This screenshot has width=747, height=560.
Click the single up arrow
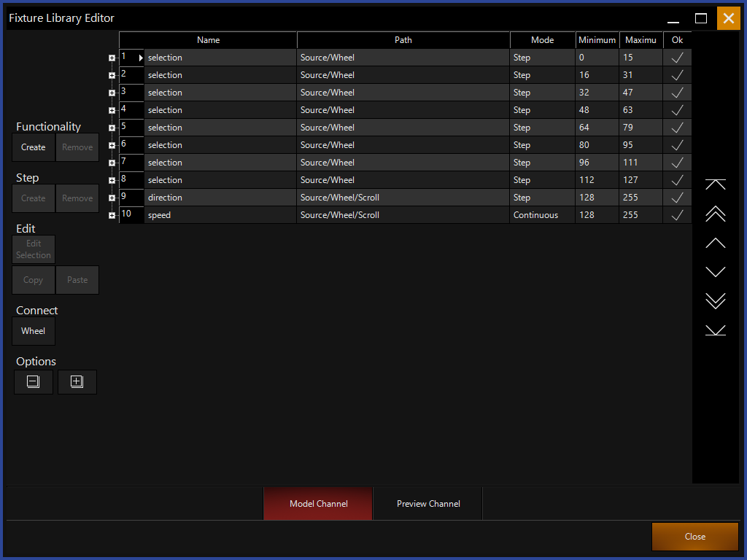tap(716, 243)
